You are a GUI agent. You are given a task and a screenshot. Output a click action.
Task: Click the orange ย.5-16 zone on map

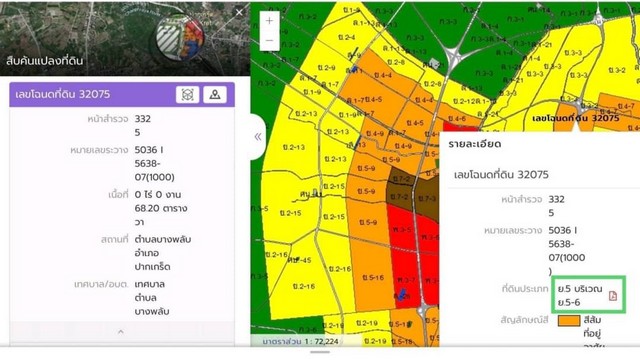pos(373,278)
